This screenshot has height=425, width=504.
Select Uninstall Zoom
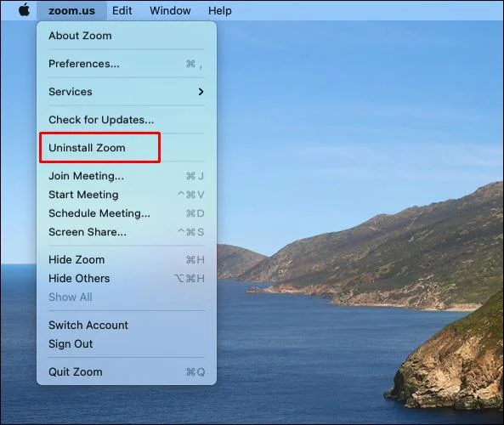click(127, 148)
